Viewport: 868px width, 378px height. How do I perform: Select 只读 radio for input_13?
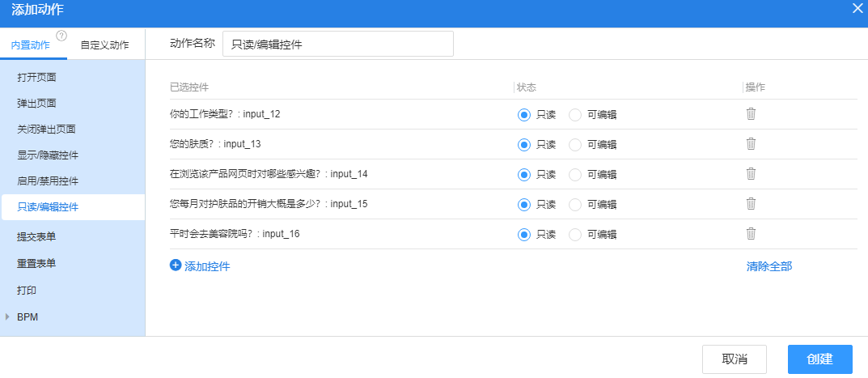pyautogui.click(x=523, y=145)
